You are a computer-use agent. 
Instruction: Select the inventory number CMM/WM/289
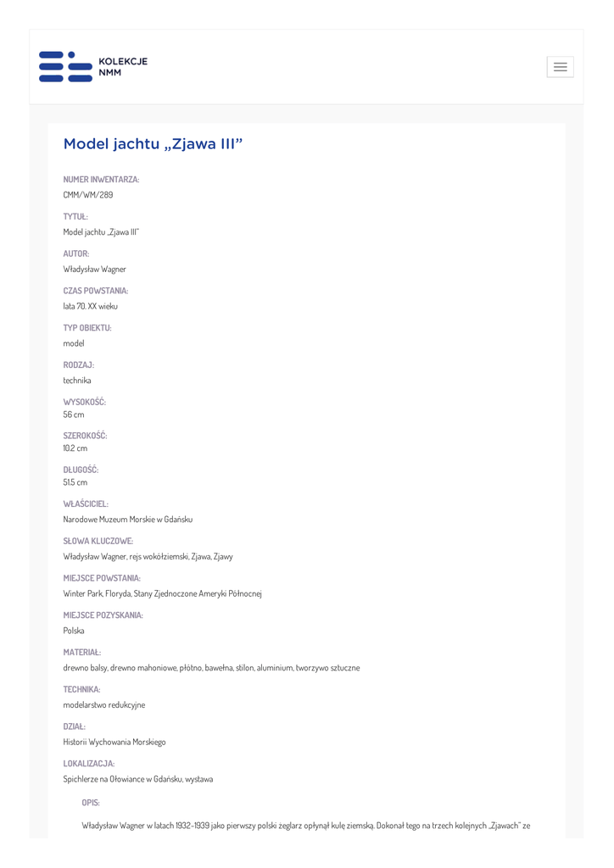click(x=88, y=195)
